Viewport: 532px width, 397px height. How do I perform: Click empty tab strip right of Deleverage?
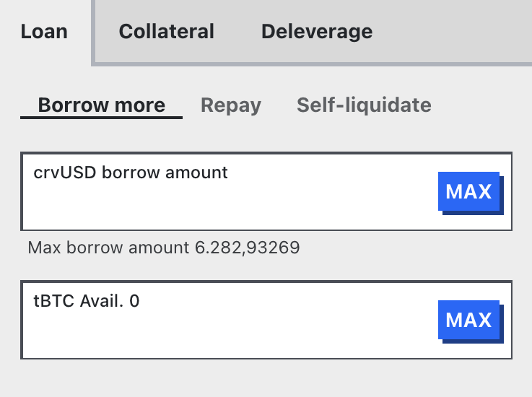(x=455, y=32)
